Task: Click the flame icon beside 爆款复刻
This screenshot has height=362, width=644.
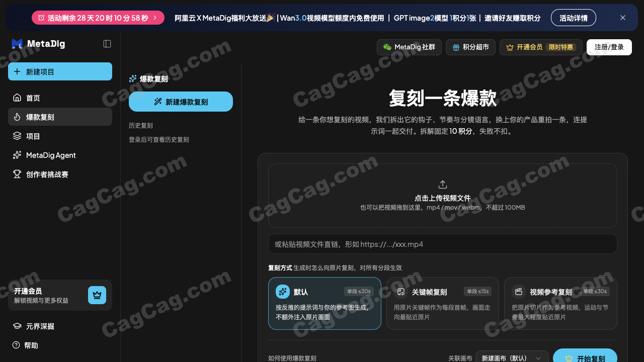Action: click(x=17, y=117)
